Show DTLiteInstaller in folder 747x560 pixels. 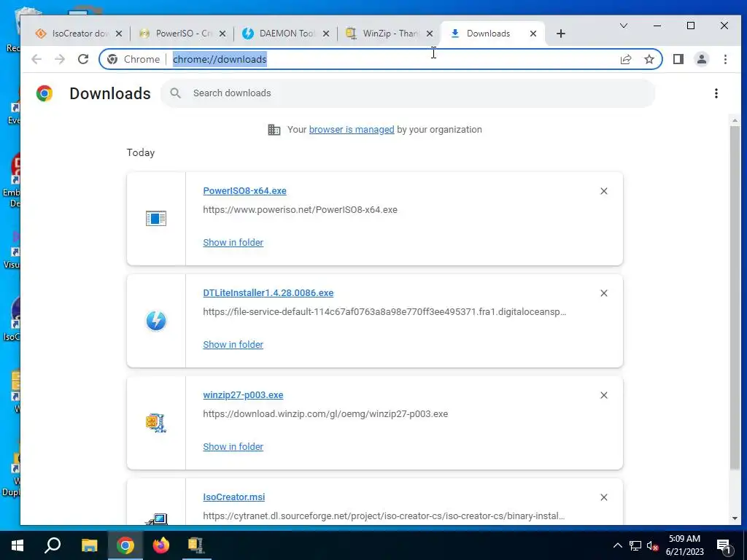click(233, 344)
